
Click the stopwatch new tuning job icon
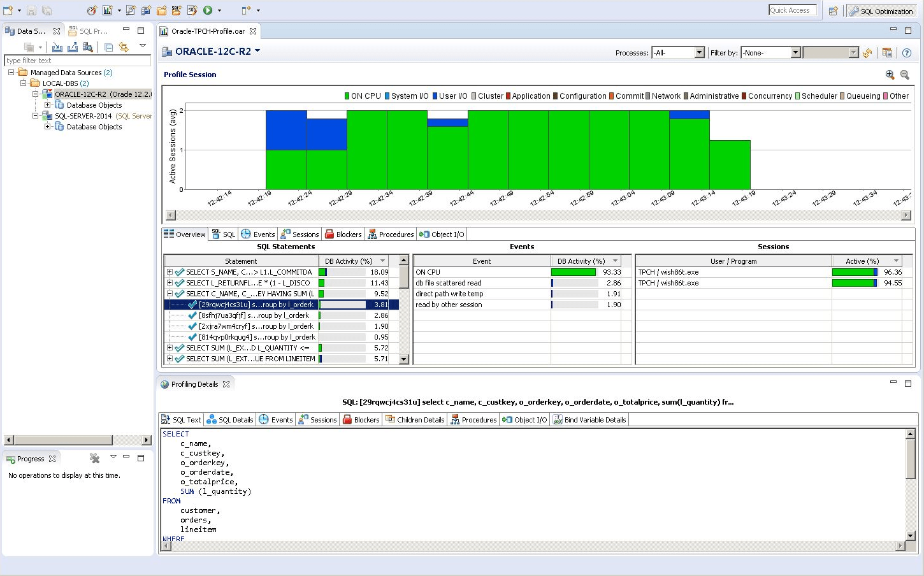point(92,10)
